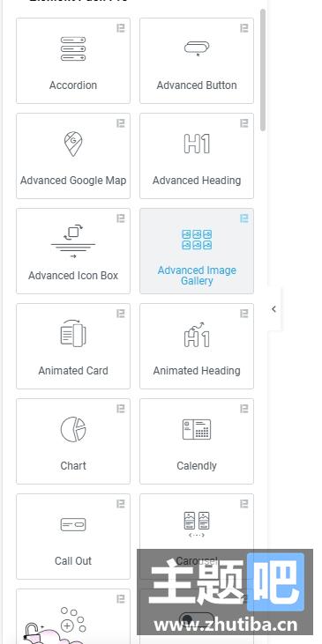The width and height of the screenshot is (322, 644).
Task: Pick the Animated Card widget
Action: (x=73, y=346)
